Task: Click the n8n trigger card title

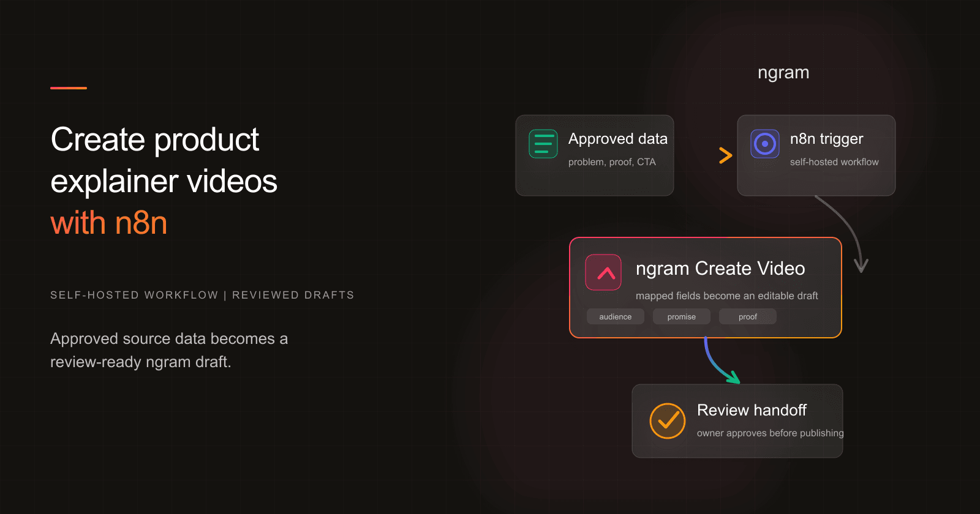Action: [827, 139]
